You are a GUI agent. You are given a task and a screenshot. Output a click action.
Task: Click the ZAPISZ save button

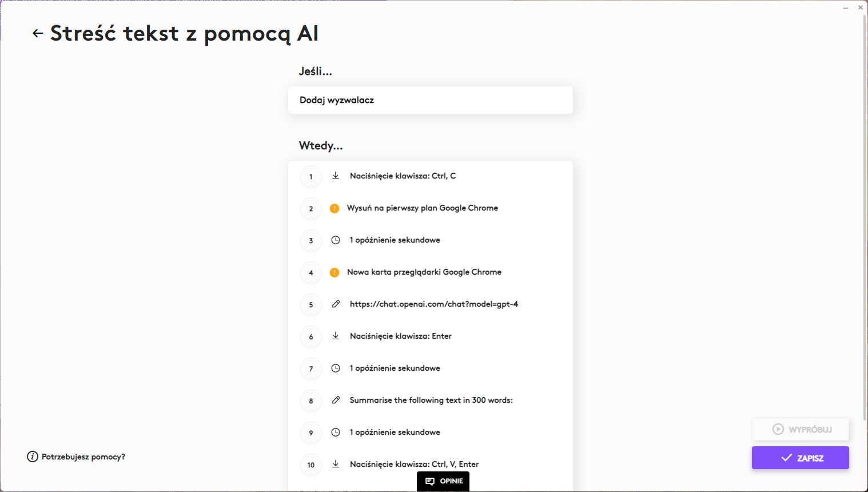[800, 458]
